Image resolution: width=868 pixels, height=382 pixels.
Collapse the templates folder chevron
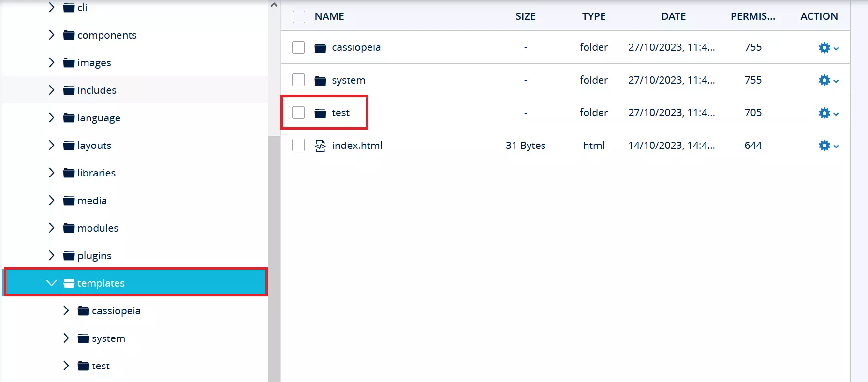coord(52,283)
